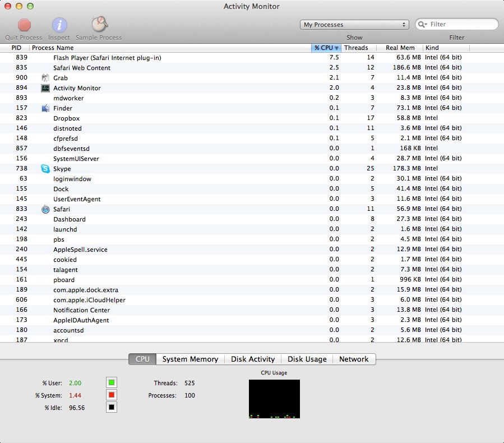This screenshot has width=504, height=443.
Task: Click the Threads count 525 value
Action: pyautogui.click(x=189, y=383)
